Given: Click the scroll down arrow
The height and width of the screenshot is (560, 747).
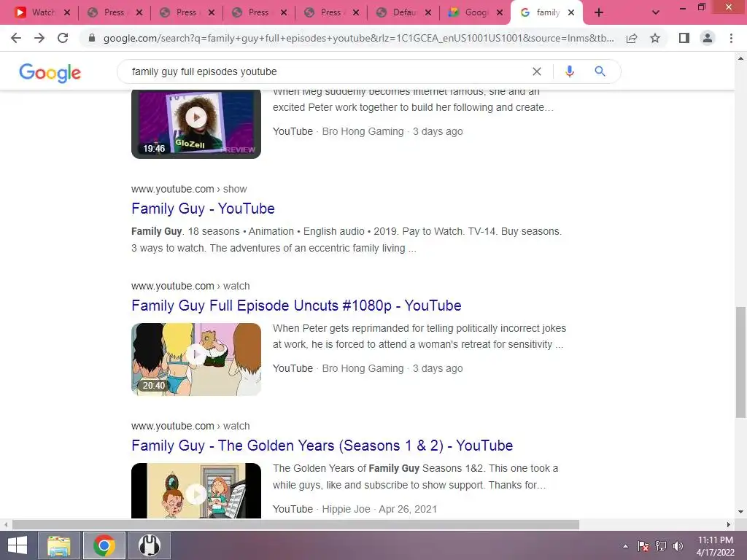Looking at the screenshot, I should click(740, 513).
